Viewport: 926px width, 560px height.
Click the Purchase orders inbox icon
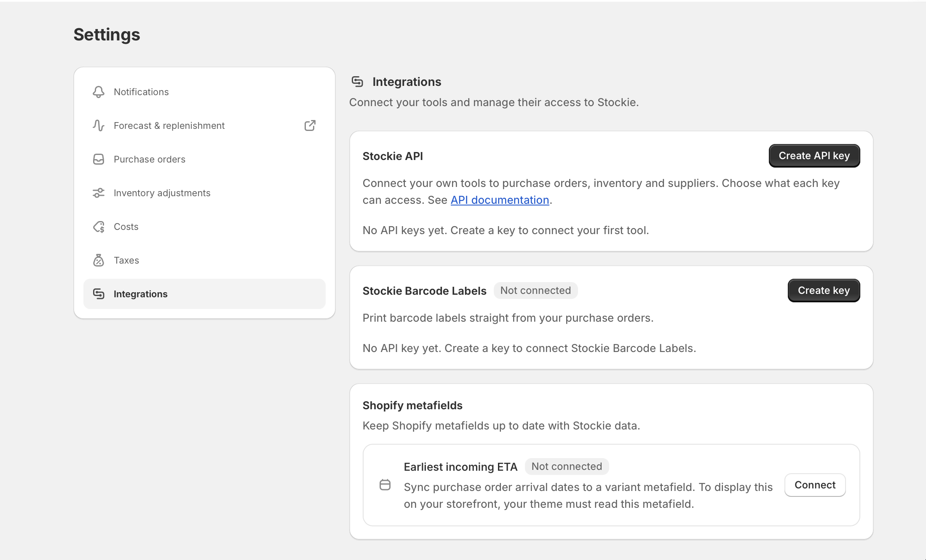click(x=99, y=159)
